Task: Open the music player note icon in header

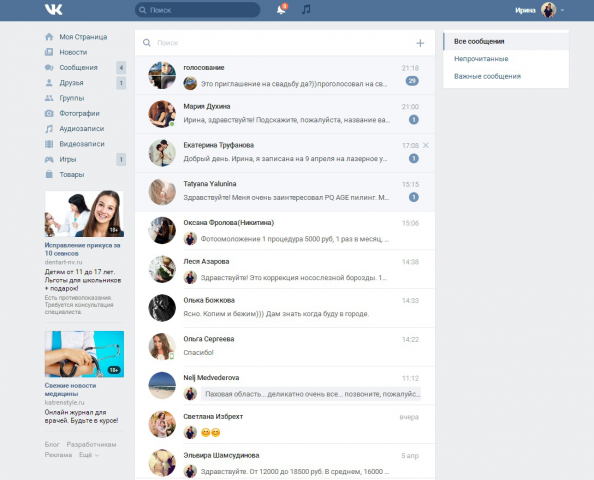Action: pyautogui.click(x=306, y=9)
